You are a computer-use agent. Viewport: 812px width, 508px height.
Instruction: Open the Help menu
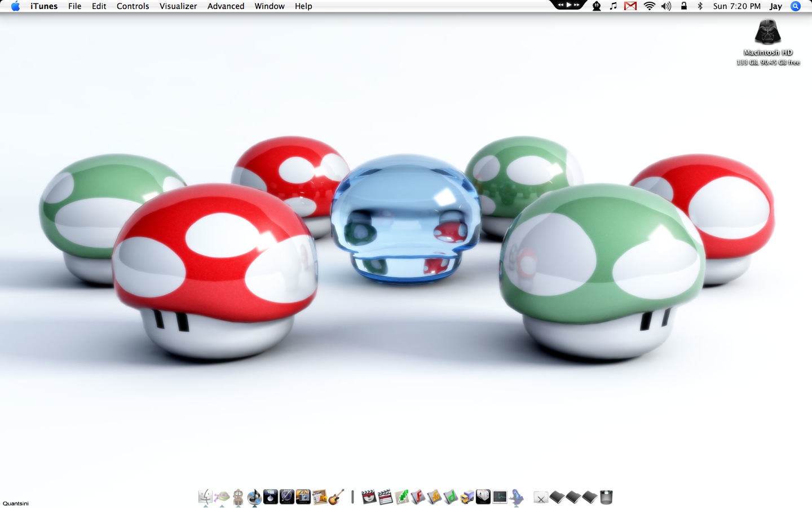[x=303, y=6]
